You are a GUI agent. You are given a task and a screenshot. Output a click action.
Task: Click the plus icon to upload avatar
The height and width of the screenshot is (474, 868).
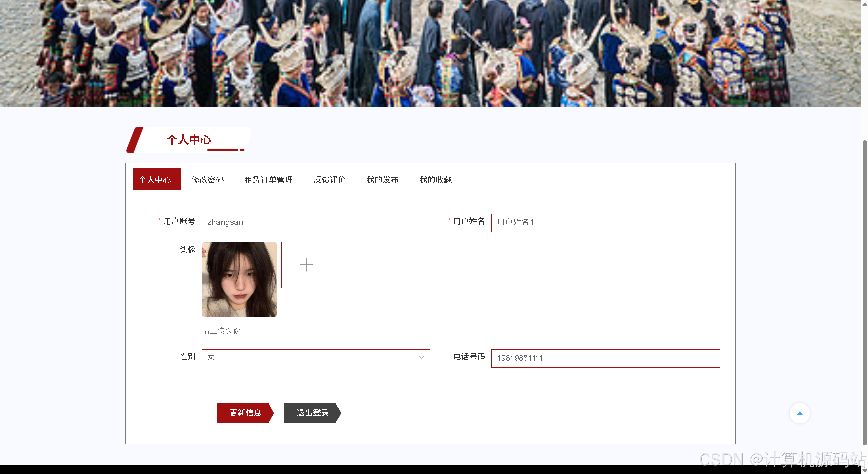pyautogui.click(x=306, y=265)
